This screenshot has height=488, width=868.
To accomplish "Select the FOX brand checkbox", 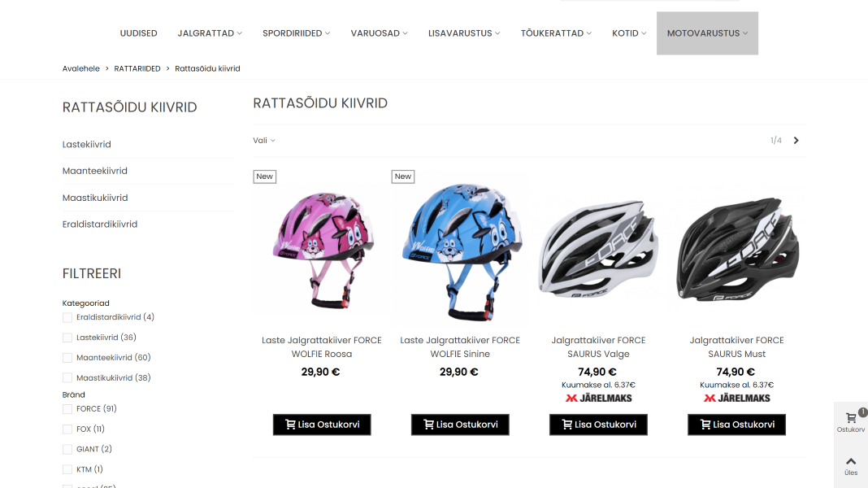I will [67, 429].
